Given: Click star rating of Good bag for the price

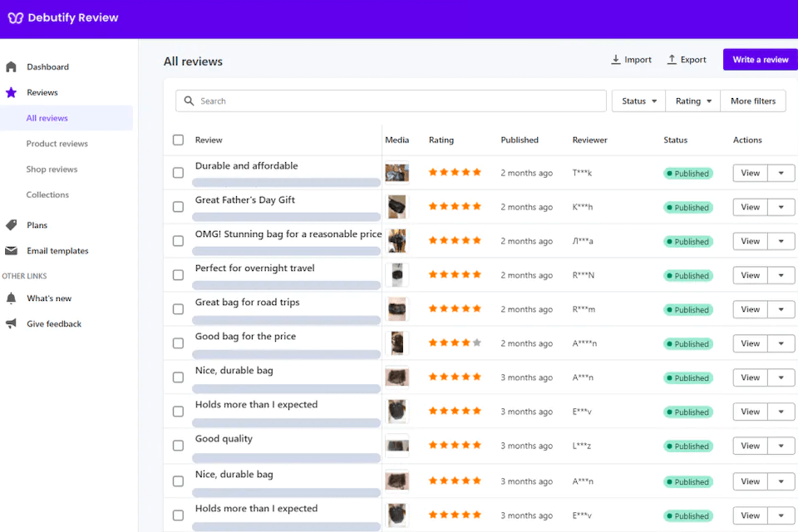Looking at the screenshot, I should coord(455,342).
